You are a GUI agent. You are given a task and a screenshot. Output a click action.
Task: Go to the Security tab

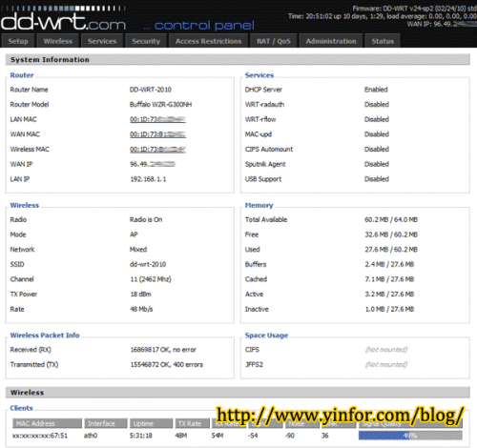[146, 41]
